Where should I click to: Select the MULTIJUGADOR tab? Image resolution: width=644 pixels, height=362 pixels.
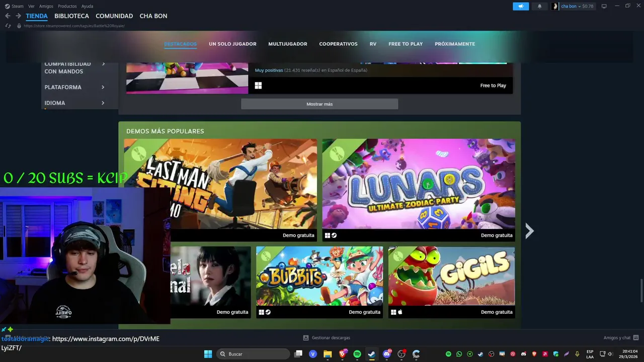(288, 44)
